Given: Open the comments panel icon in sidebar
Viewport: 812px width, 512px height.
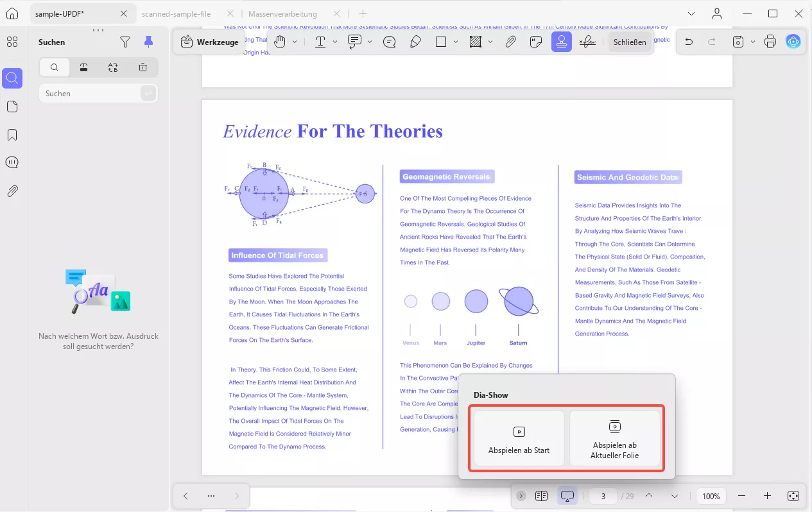Looking at the screenshot, I should [x=12, y=162].
